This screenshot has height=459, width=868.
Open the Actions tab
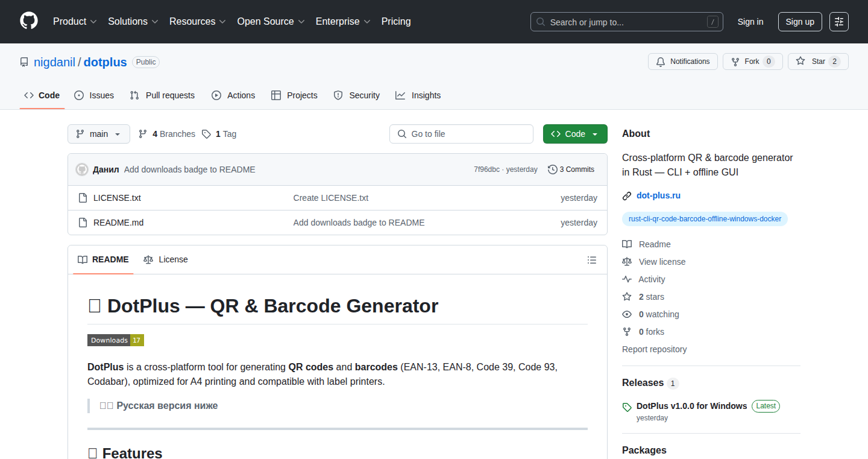[x=233, y=95]
